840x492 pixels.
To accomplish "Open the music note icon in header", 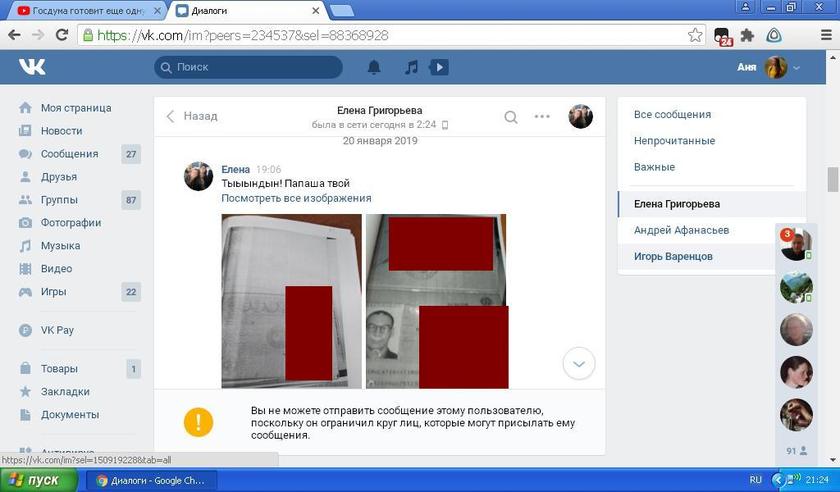I will pos(411,68).
